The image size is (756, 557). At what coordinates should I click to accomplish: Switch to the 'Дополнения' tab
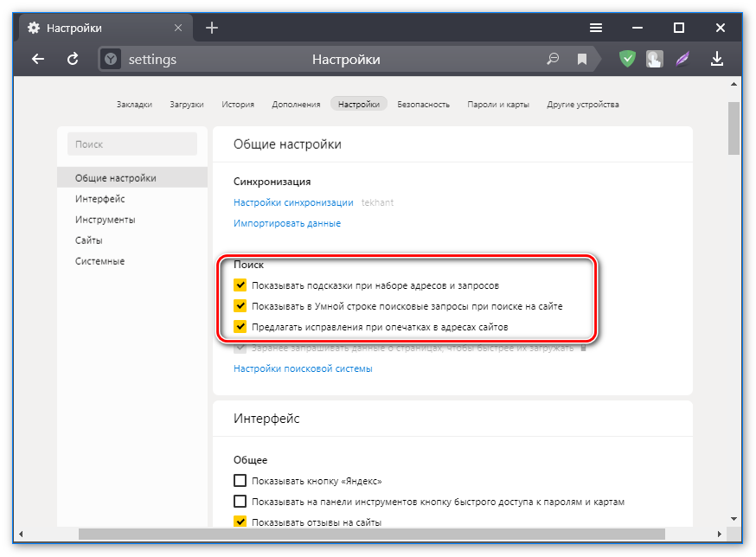(x=296, y=105)
